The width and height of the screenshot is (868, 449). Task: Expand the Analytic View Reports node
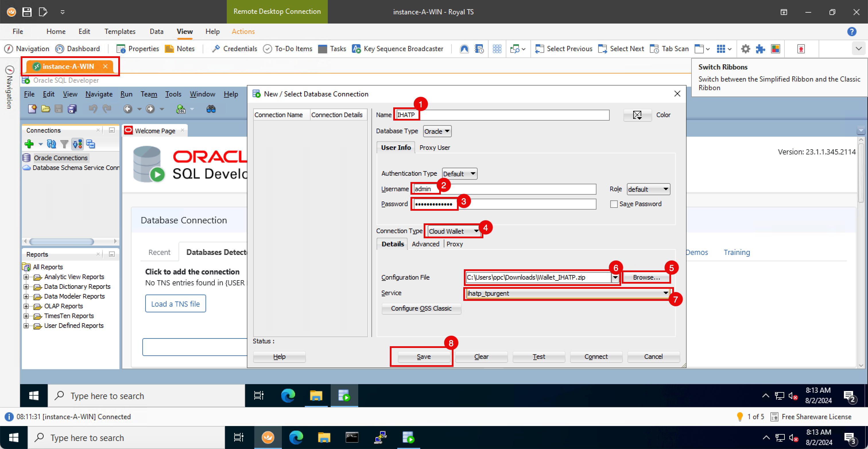coord(26,277)
